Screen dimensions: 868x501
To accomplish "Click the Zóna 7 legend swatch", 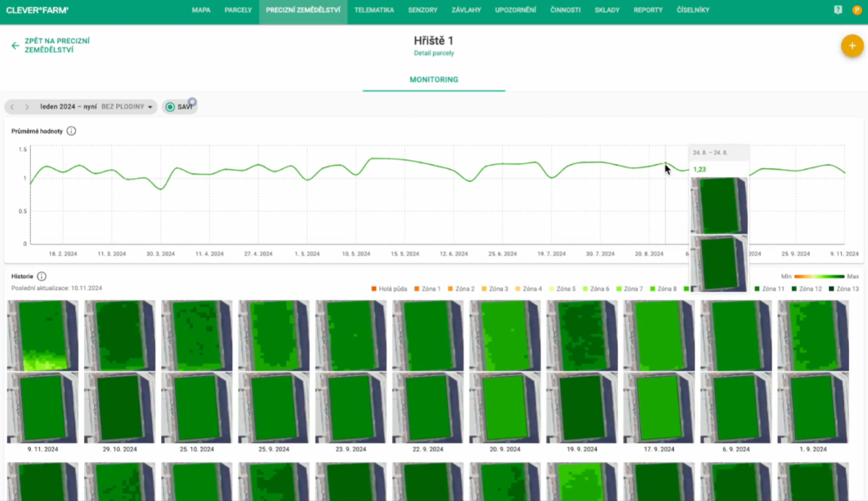I will [x=619, y=289].
